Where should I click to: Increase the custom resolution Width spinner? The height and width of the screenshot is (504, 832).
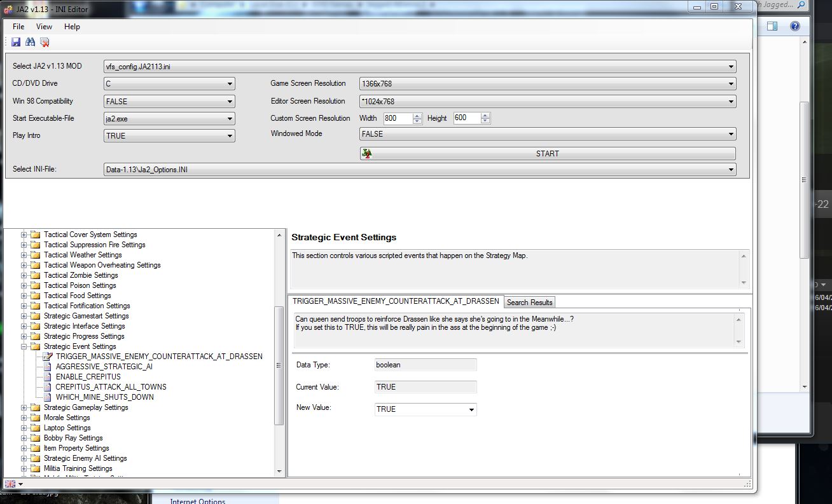click(x=417, y=116)
